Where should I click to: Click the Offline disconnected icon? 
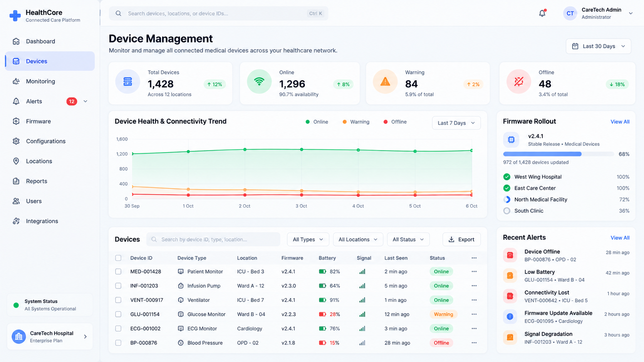click(x=519, y=82)
